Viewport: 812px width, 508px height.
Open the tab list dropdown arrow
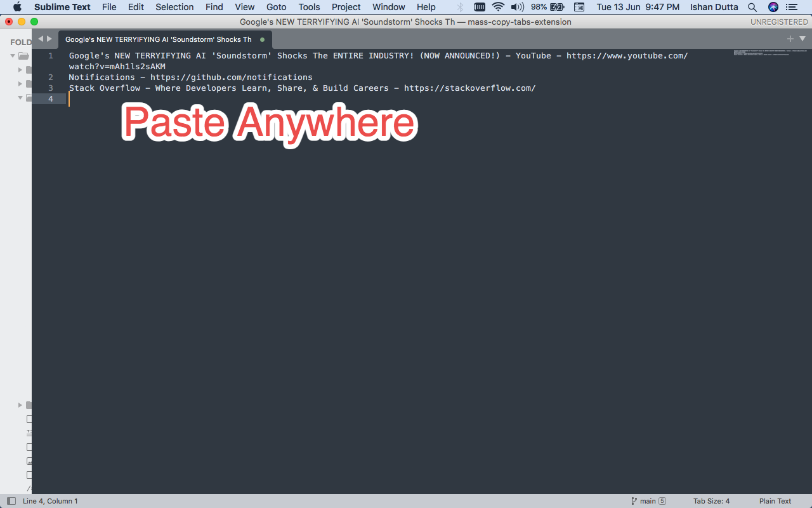coord(802,39)
